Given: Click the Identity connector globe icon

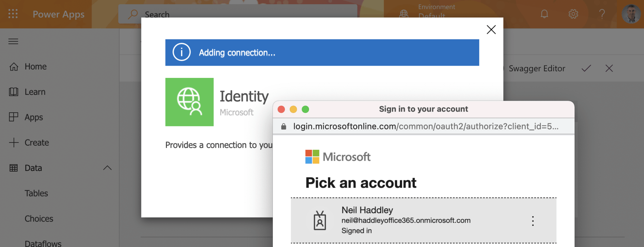Looking at the screenshot, I should tap(189, 102).
